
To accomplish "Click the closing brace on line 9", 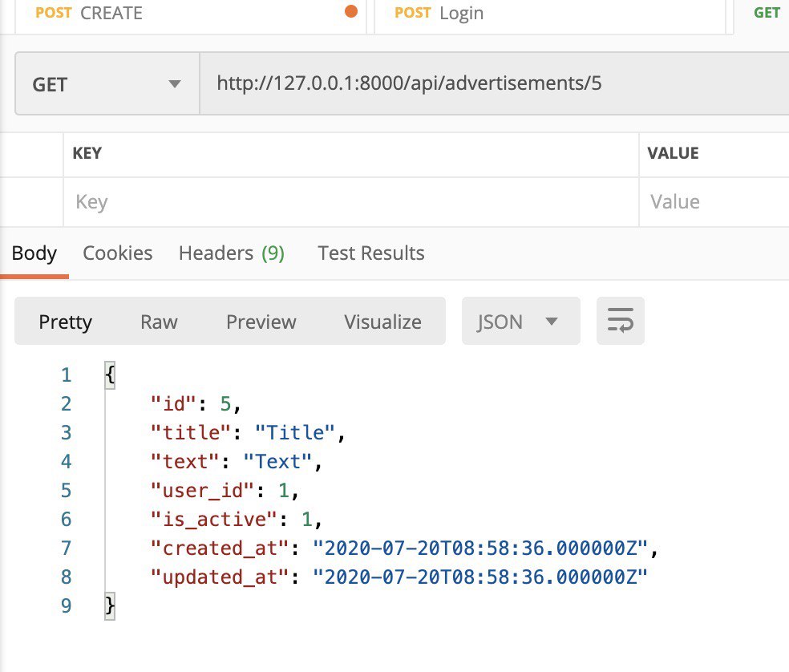I will (x=110, y=605).
